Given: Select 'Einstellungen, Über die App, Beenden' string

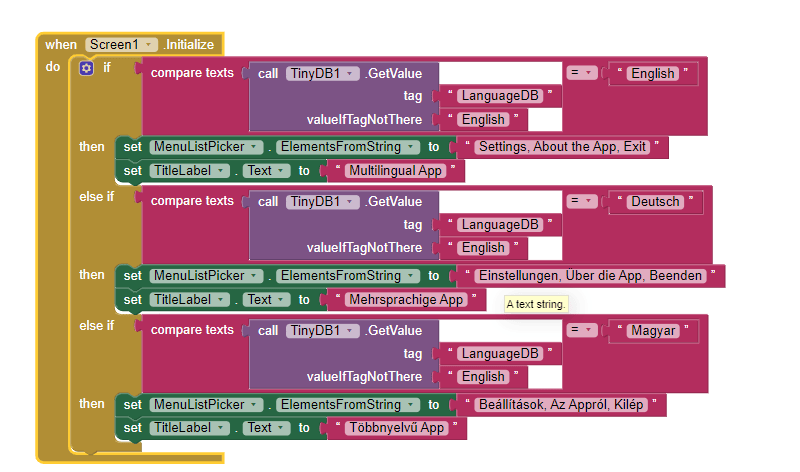Looking at the screenshot, I should [x=590, y=276].
